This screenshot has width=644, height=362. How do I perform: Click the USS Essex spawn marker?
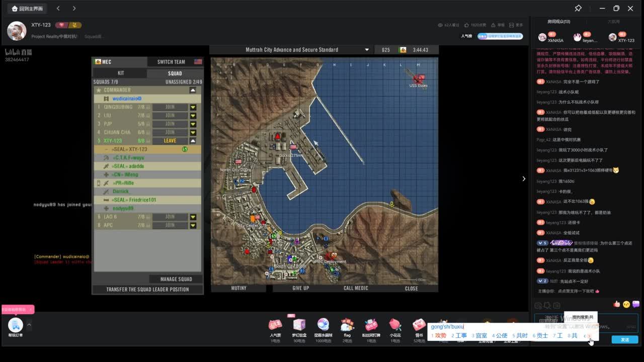418,78
